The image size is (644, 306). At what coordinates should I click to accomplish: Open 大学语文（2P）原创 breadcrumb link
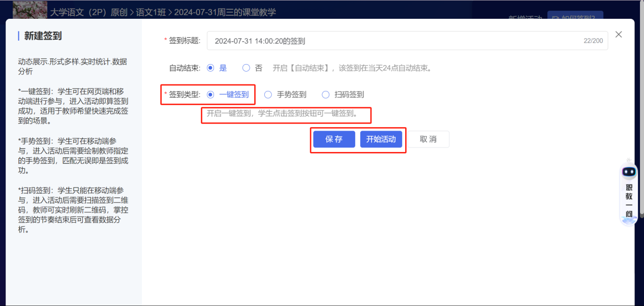88,12
